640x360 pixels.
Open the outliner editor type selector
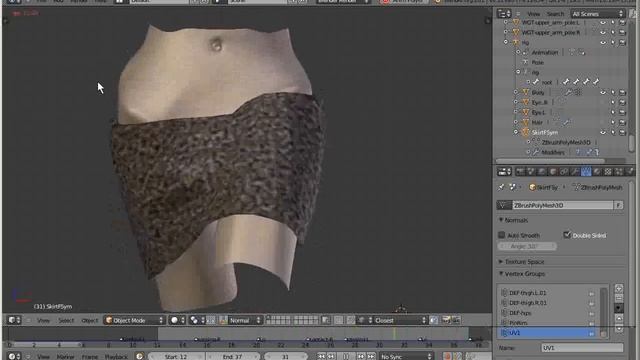(x=504, y=14)
